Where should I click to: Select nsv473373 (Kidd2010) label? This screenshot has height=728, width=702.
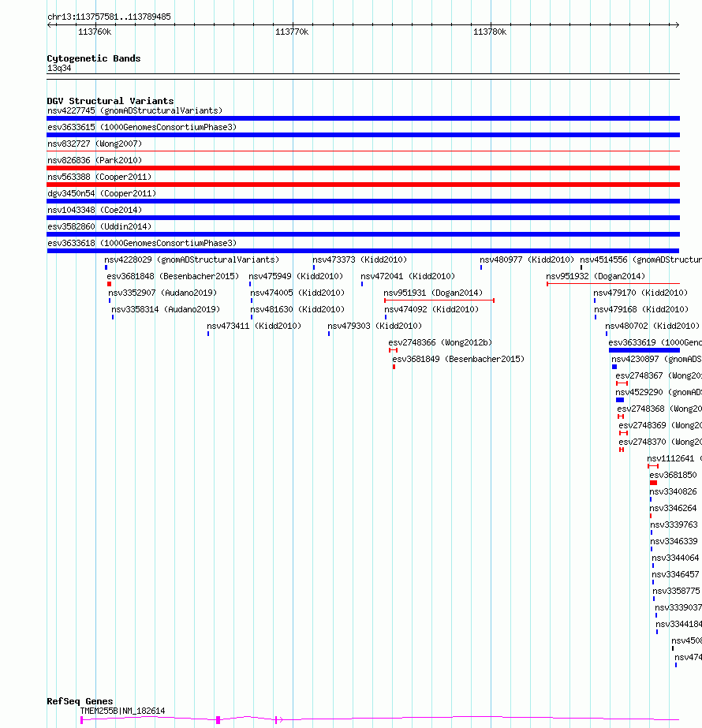360,259
